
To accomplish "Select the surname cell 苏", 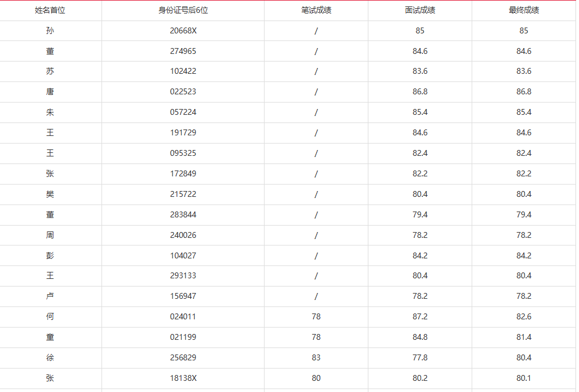I will (50, 71).
